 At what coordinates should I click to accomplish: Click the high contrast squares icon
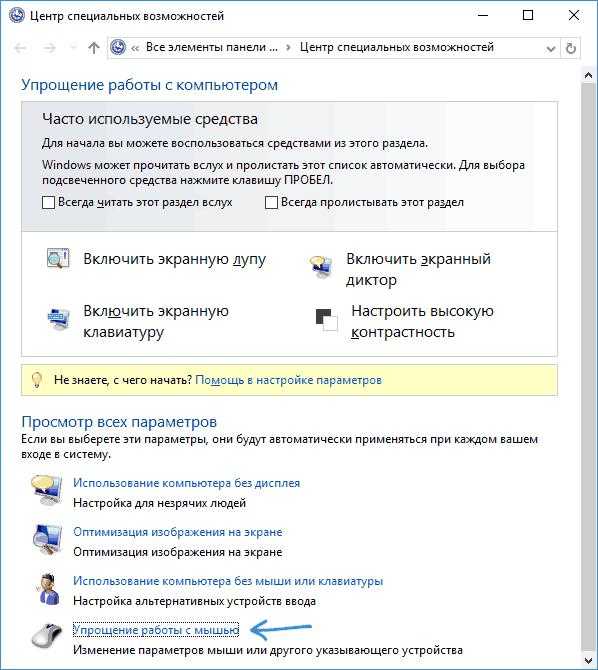click(x=326, y=320)
